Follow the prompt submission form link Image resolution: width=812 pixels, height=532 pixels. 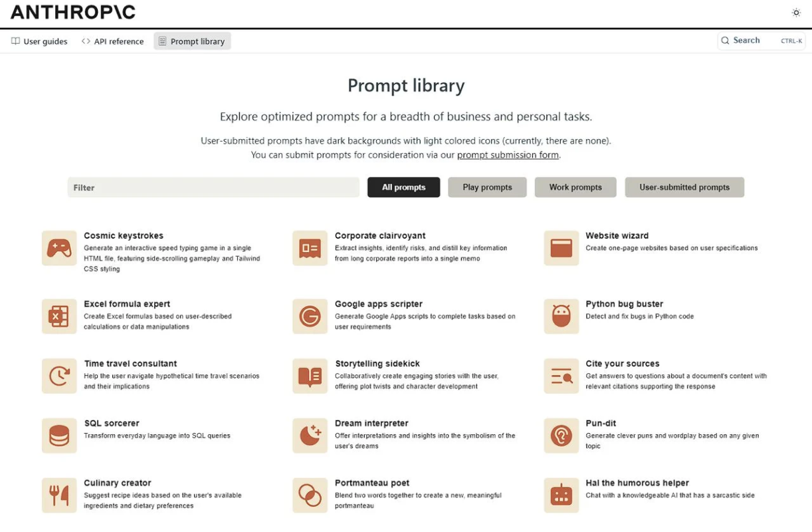pos(508,155)
